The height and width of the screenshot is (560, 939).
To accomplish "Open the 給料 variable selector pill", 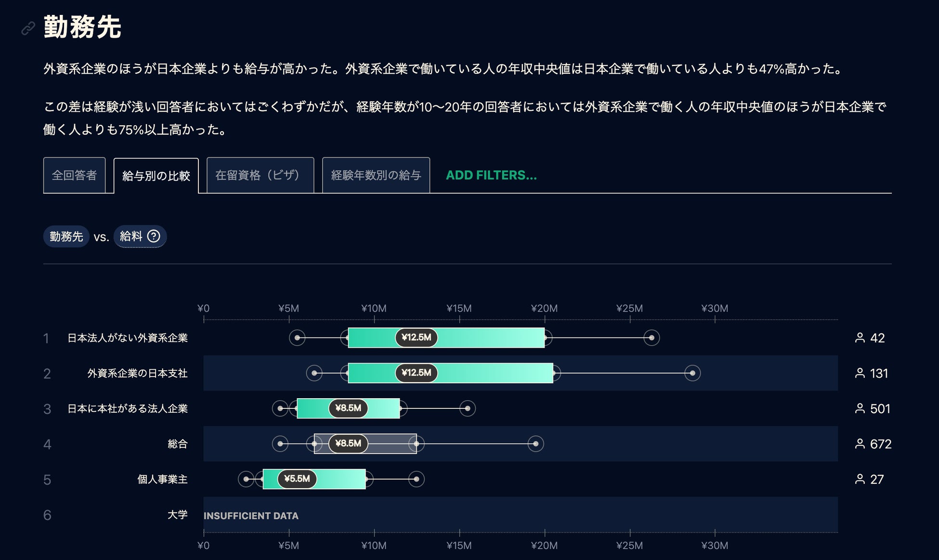I will 131,236.
